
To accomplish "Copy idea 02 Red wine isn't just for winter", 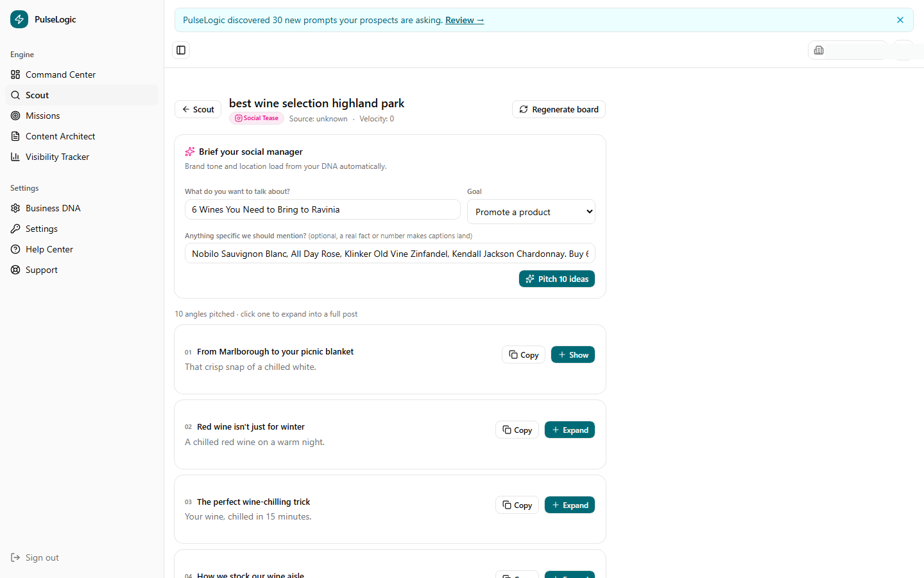I will [517, 430].
